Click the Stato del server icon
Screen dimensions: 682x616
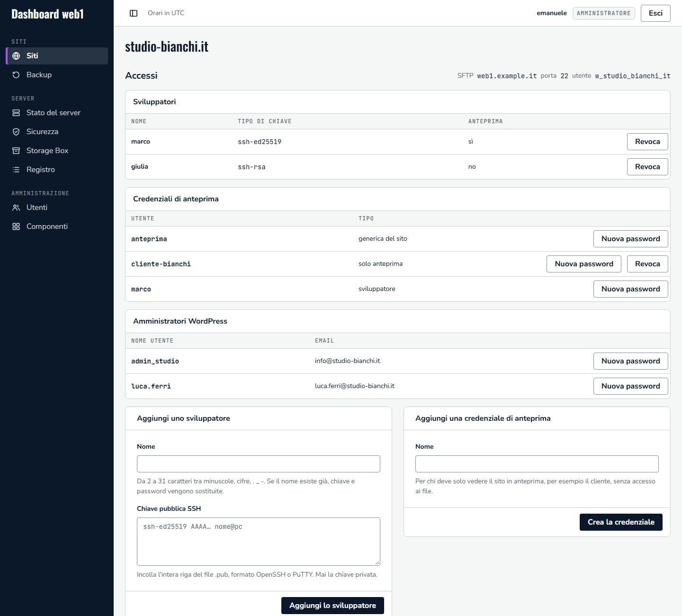tap(16, 113)
